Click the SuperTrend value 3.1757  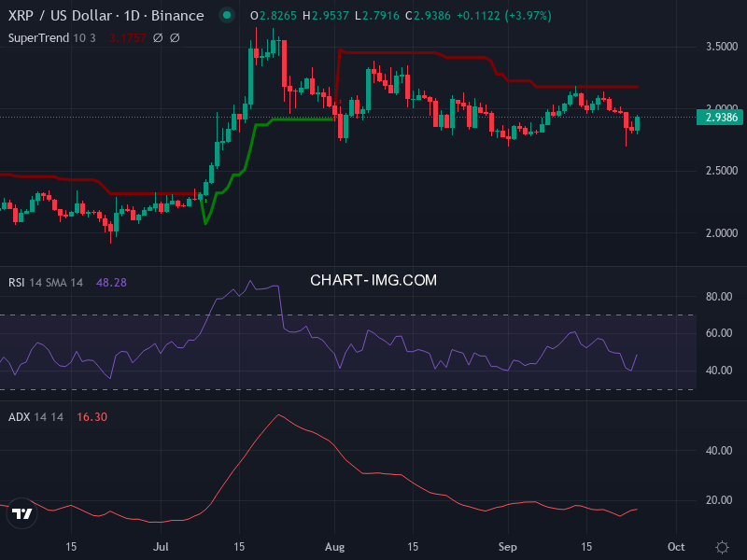point(127,38)
